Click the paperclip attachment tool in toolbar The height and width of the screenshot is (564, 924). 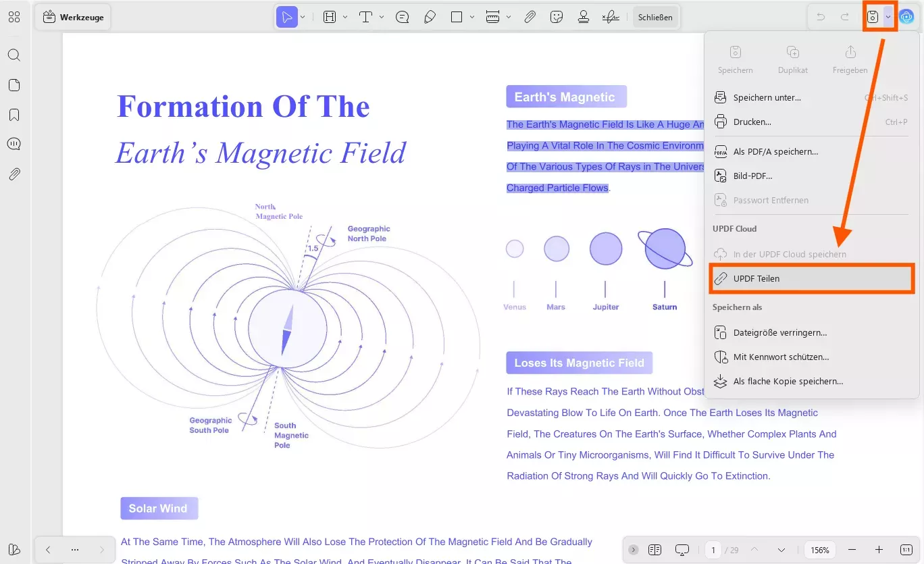click(530, 18)
